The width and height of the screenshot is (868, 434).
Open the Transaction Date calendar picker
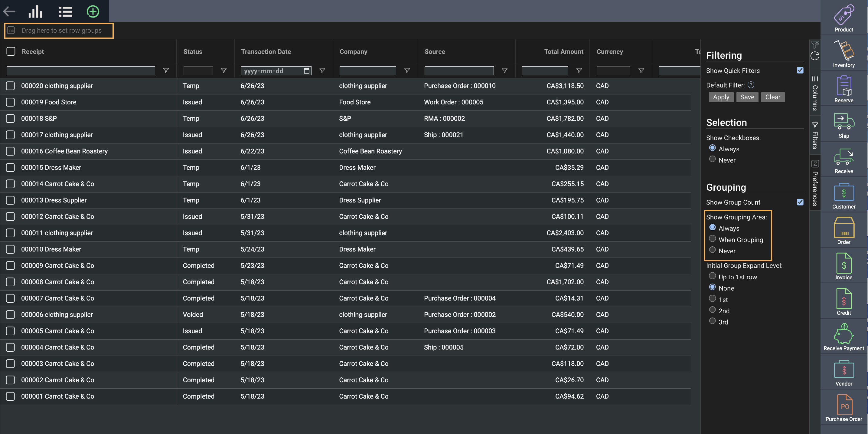click(x=306, y=71)
